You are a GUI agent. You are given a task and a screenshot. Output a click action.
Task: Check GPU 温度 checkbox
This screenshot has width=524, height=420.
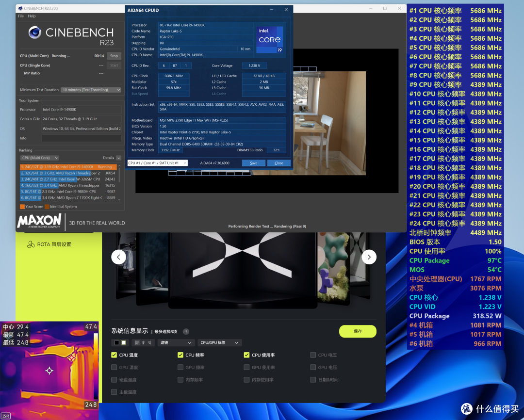tap(114, 367)
